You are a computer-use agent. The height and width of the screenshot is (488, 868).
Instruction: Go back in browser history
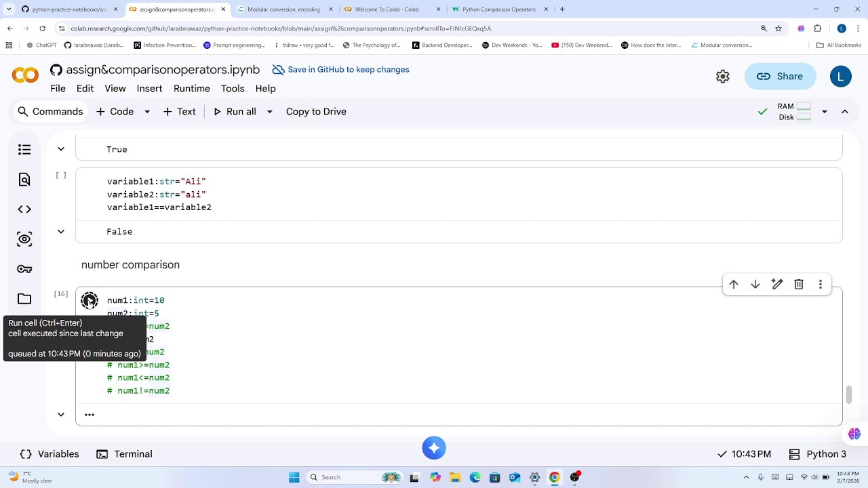point(9,28)
